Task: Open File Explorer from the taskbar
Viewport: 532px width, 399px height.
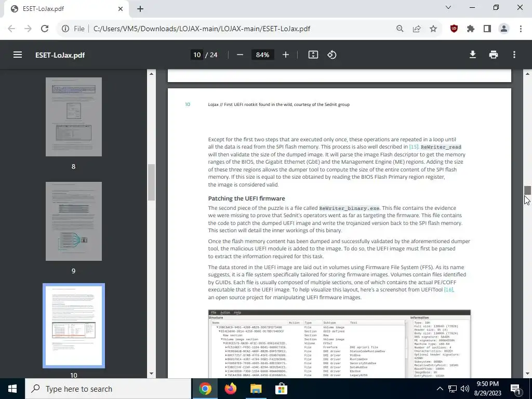Action: (256, 389)
